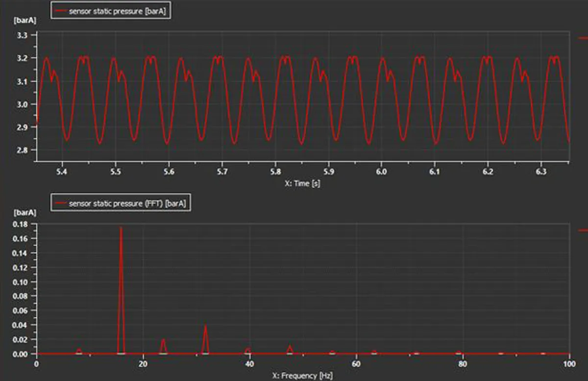Click the '5.9' tick on the time axis
Image resolution: width=588 pixels, height=381 pixels.
point(328,172)
